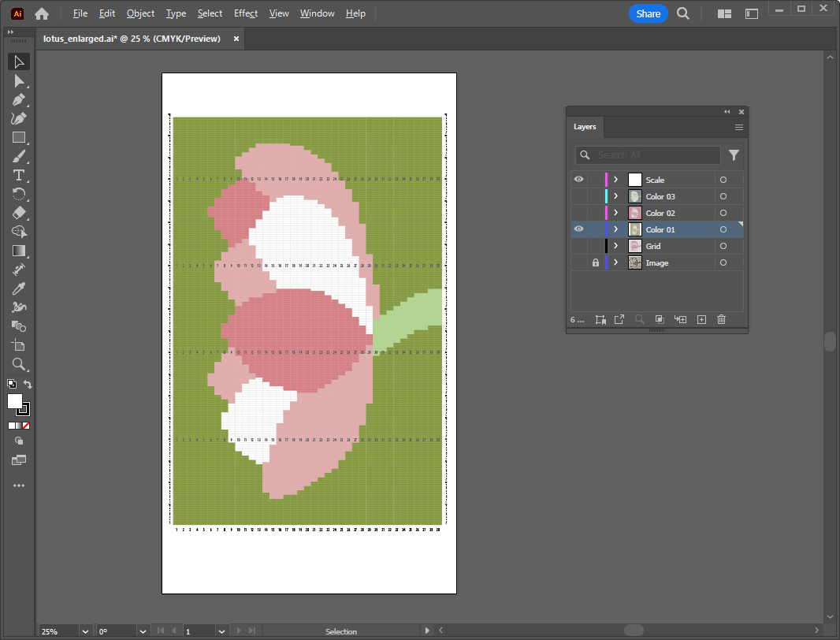Click Delete Selection trash icon

(x=721, y=319)
